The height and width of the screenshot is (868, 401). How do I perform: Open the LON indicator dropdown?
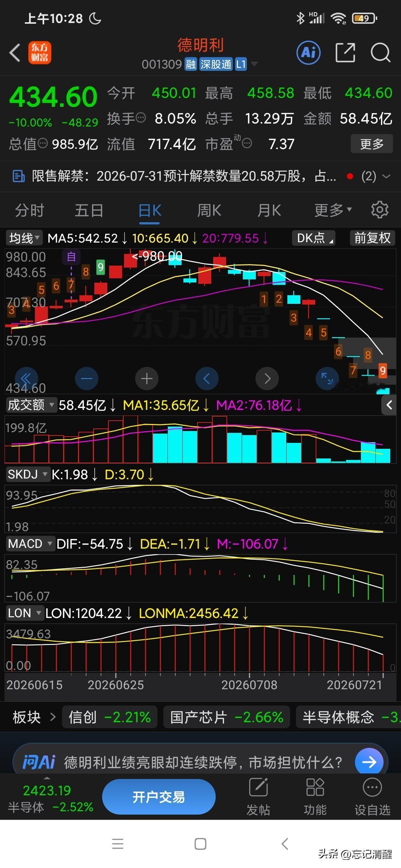click(25, 613)
